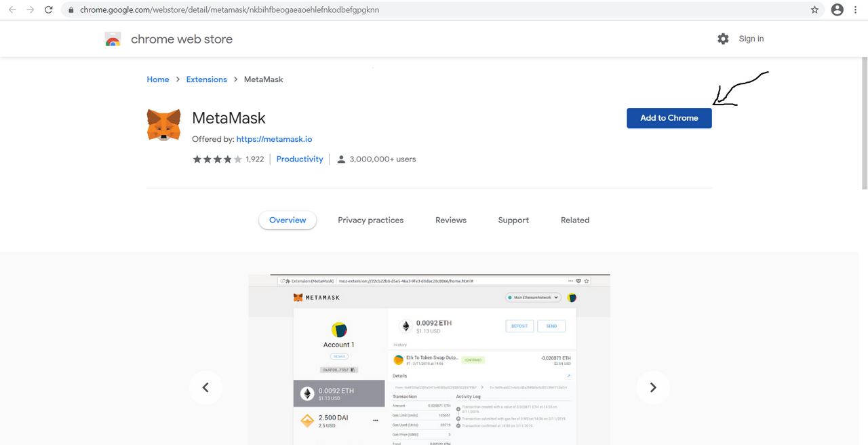868x445 pixels.
Task: Open https://metamask.io offered-by link
Action: pyautogui.click(x=274, y=139)
